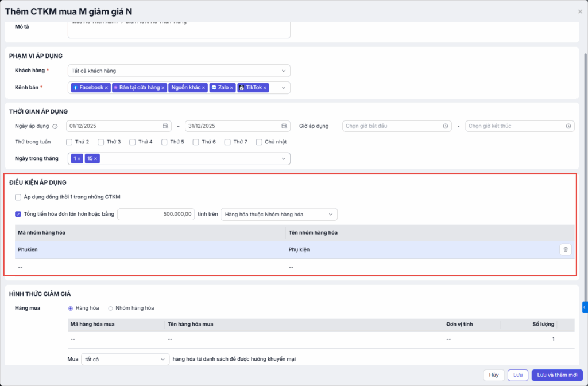Expand Hàng hóa thuộc Nhóm hàng hóa dropdown
The image size is (588, 386).
(x=279, y=214)
